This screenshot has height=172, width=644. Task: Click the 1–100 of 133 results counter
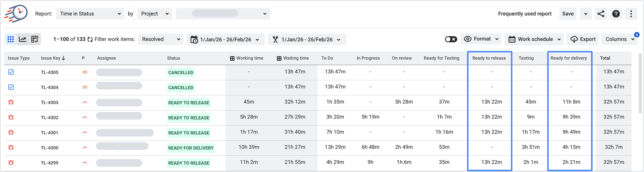coord(69,39)
